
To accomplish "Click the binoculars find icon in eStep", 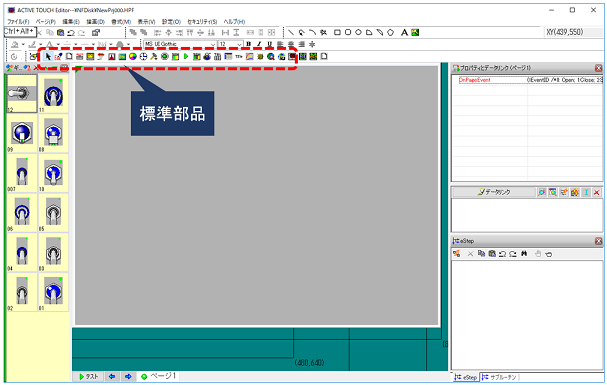I will point(524,254).
